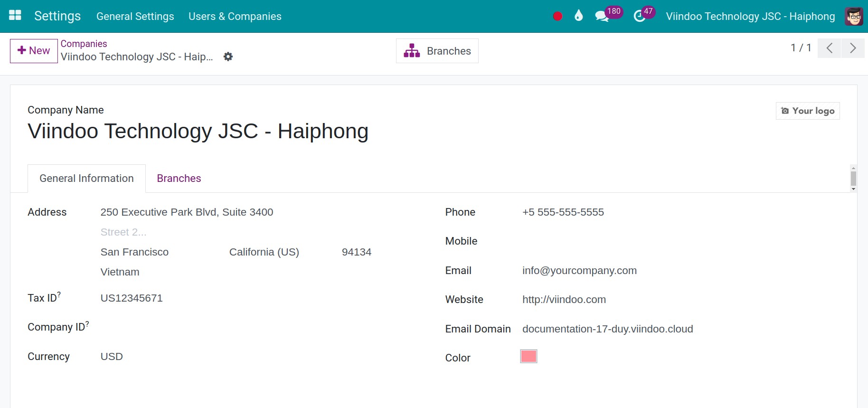Screen dimensions: 868x408
Task: Open the gear actions menu
Action: click(x=228, y=57)
